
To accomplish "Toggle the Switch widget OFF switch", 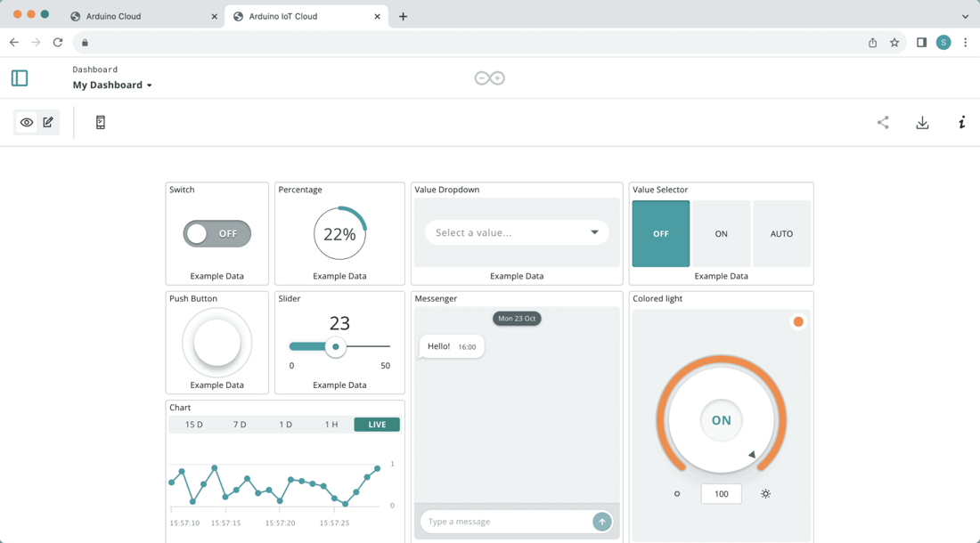I will [216, 233].
